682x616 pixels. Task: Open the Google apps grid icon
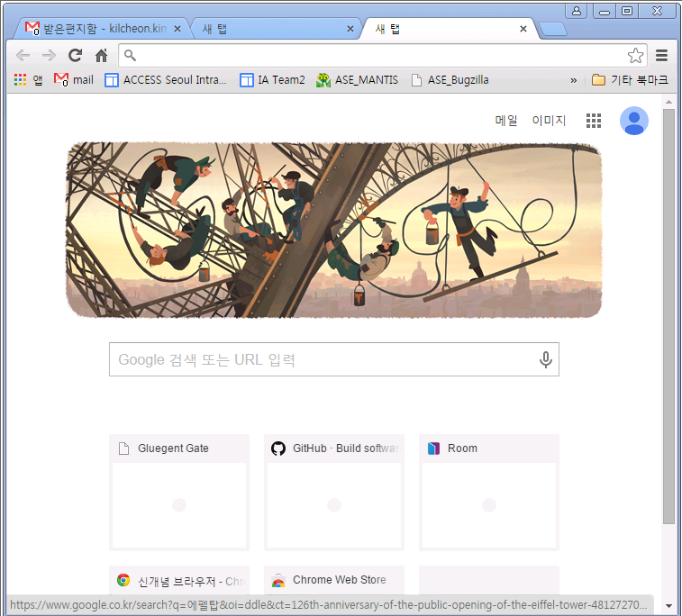click(x=594, y=121)
